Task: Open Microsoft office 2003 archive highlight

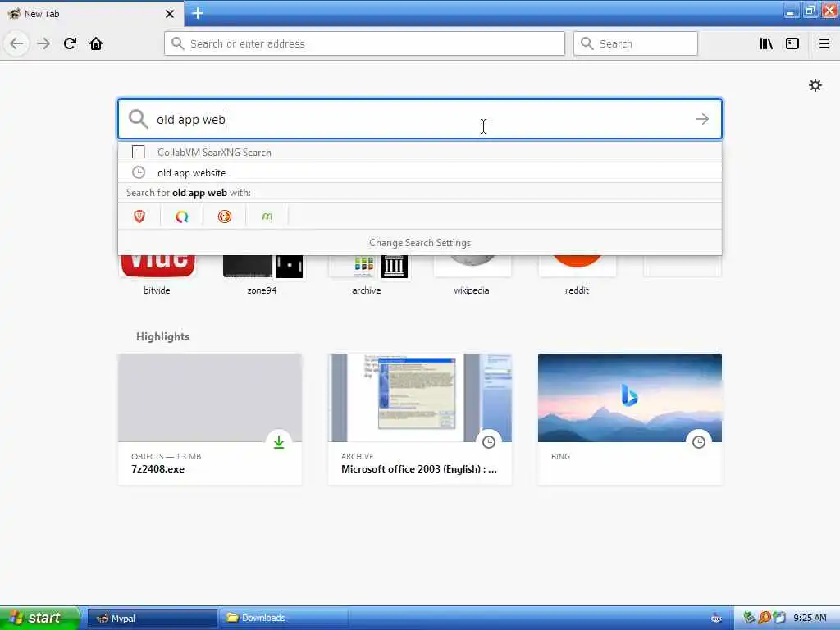Action: 420,419
